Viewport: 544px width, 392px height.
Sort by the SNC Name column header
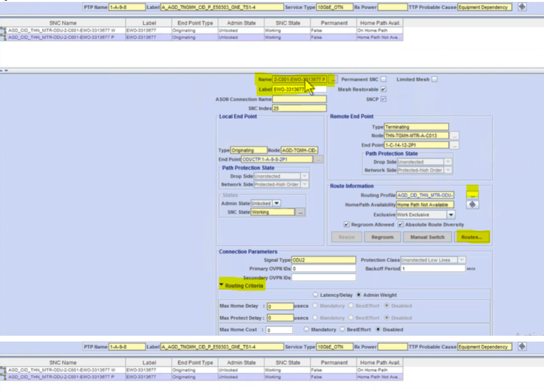(x=64, y=22)
